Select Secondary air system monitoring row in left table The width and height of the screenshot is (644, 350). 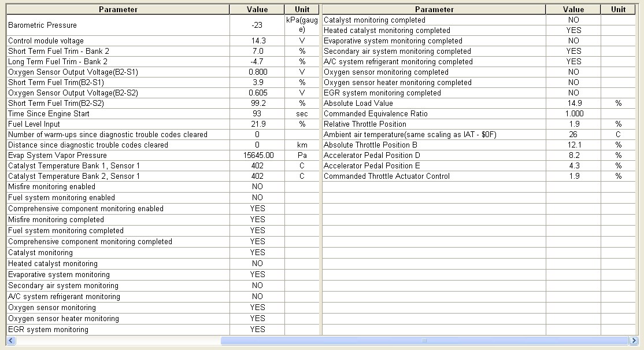pos(162,286)
